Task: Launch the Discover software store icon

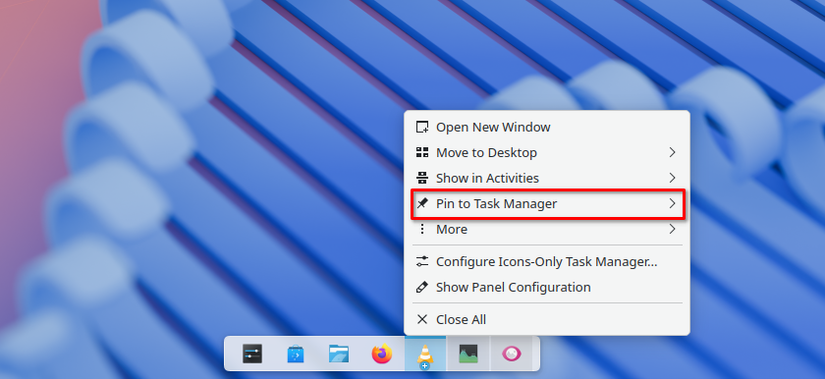Action: click(296, 354)
